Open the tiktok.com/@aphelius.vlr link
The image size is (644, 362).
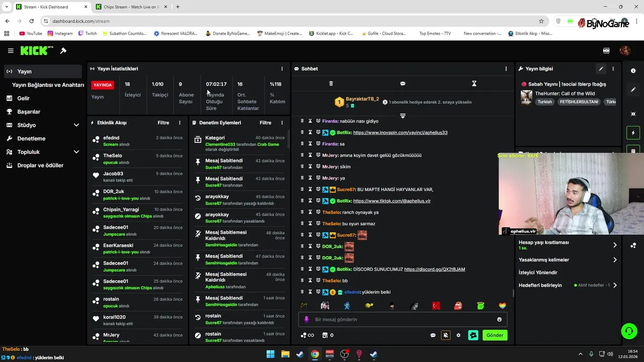pos(392,201)
